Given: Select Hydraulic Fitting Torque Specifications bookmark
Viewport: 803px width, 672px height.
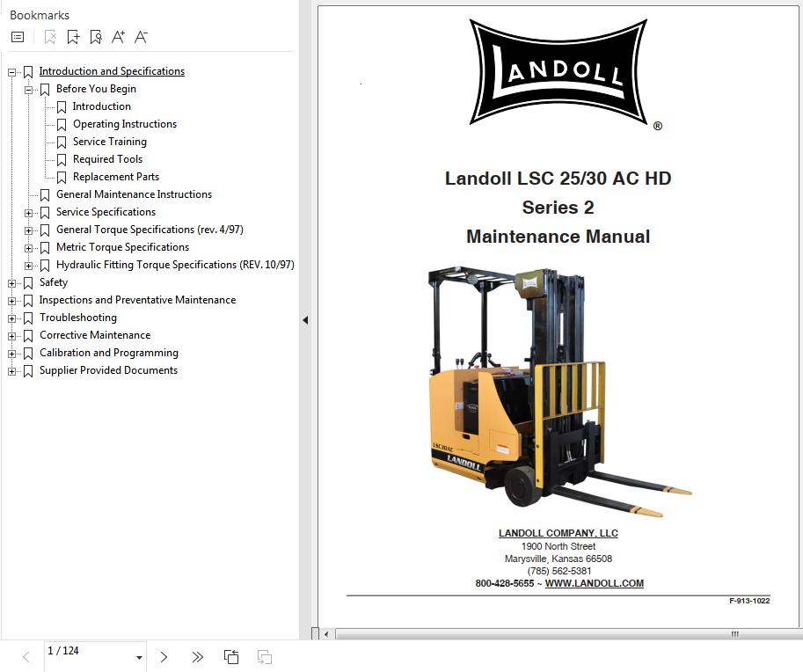Looking at the screenshot, I should 175,265.
